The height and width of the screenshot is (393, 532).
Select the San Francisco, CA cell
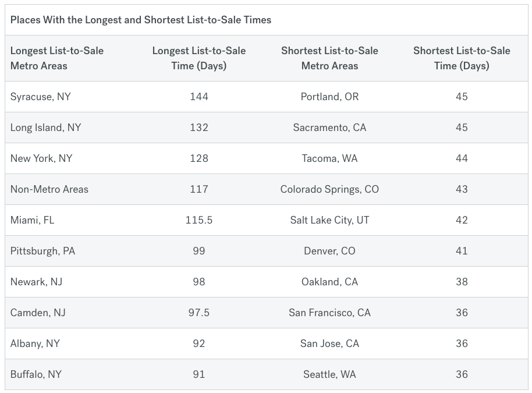[x=329, y=313]
